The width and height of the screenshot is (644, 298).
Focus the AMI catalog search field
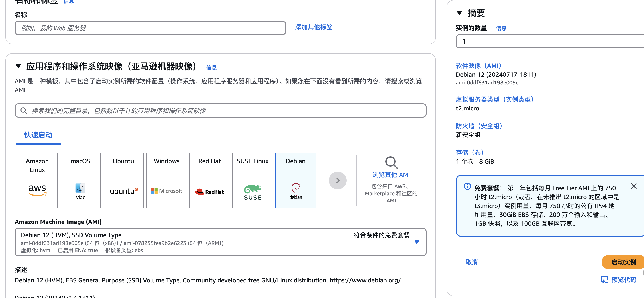pos(221,111)
